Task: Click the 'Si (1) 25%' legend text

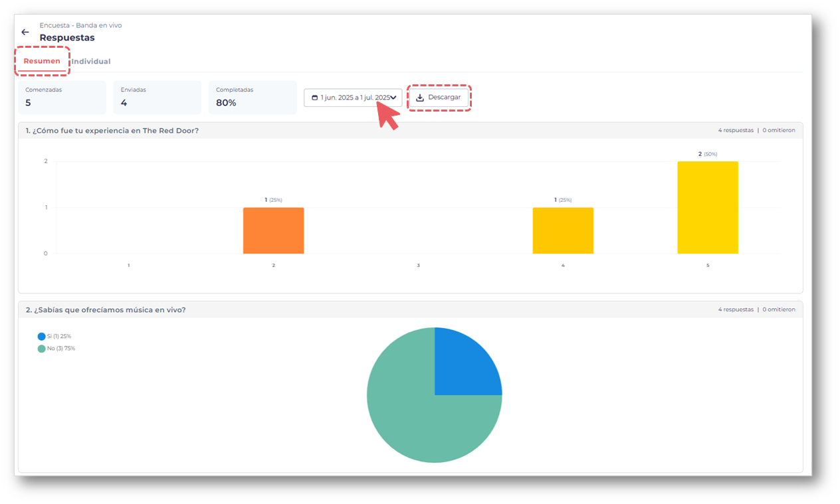Action: click(59, 337)
